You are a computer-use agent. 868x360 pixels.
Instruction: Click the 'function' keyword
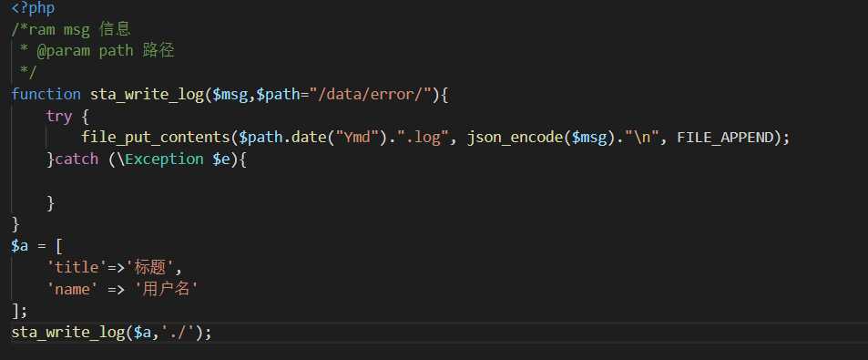tap(46, 94)
